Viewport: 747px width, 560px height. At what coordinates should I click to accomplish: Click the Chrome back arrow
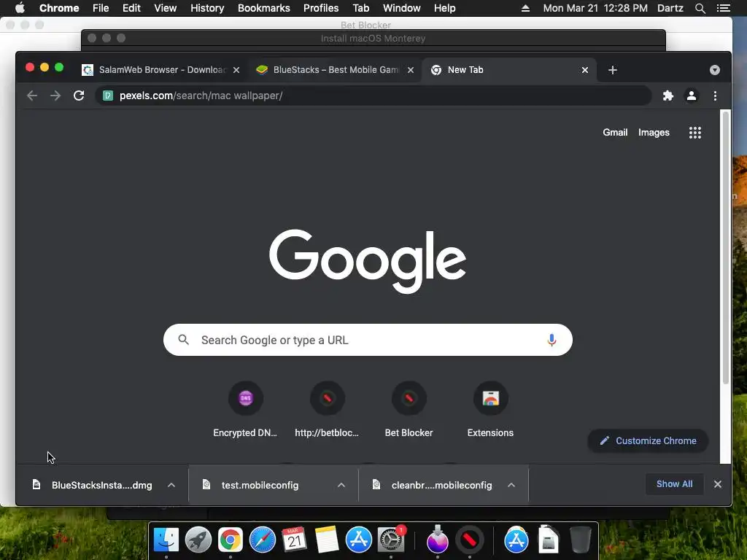(32, 96)
